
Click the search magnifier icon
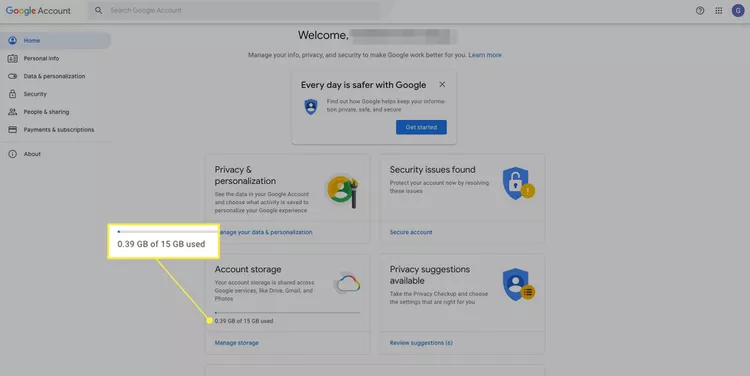[99, 10]
